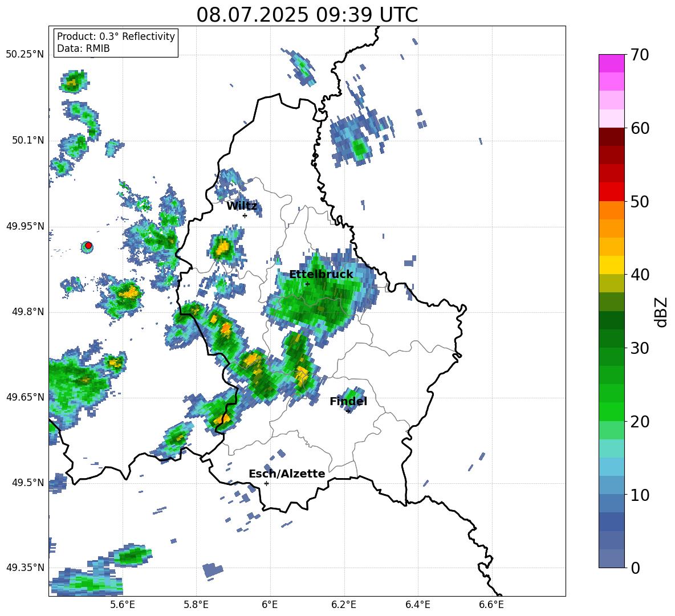The height and width of the screenshot is (616, 675).
Task: Click the 50.1°N latitude label
Action: pyautogui.click(x=28, y=140)
